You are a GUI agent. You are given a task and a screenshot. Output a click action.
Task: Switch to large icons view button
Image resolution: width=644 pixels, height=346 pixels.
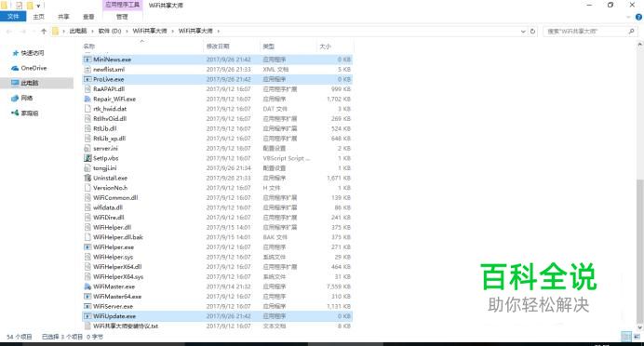[x=637, y=337]
